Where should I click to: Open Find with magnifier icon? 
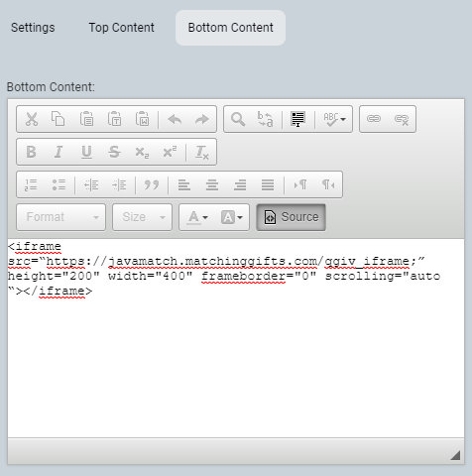[x=238, y=119]
